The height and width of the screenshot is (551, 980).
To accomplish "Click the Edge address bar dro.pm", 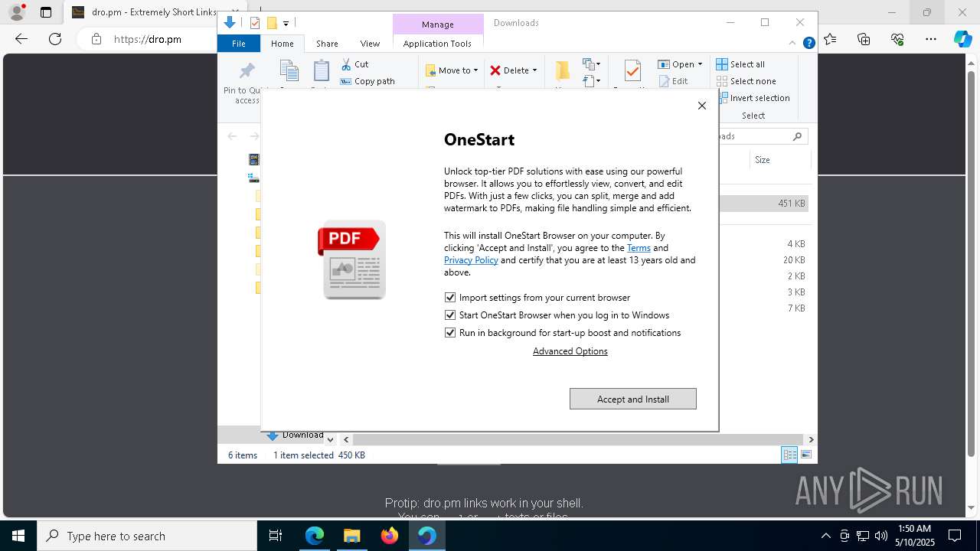I will [148, 39].
